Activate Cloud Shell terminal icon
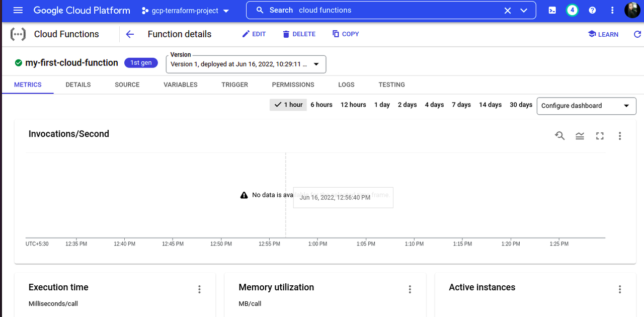The image size is (644, 317). click(552, 10)
